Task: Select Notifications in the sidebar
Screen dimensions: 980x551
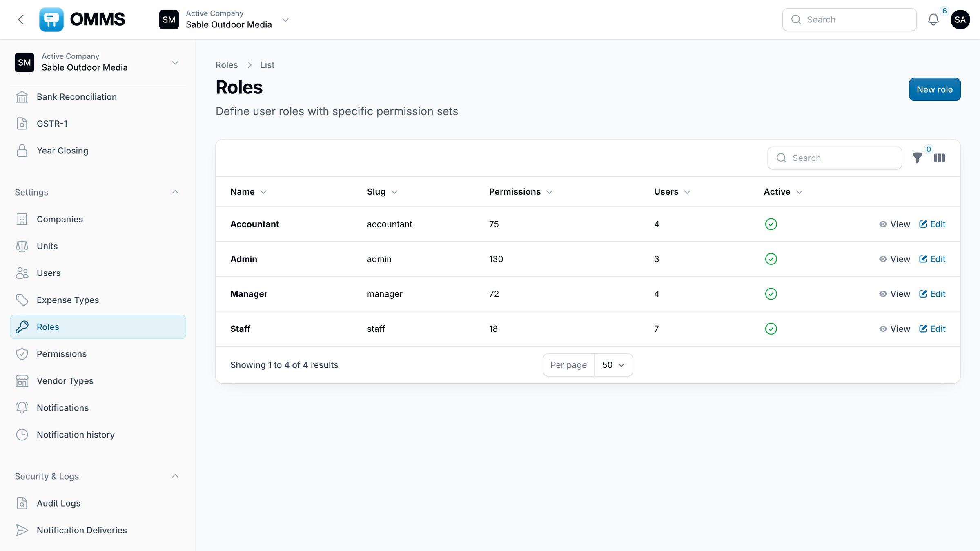Action: click(x=98, y=408)
